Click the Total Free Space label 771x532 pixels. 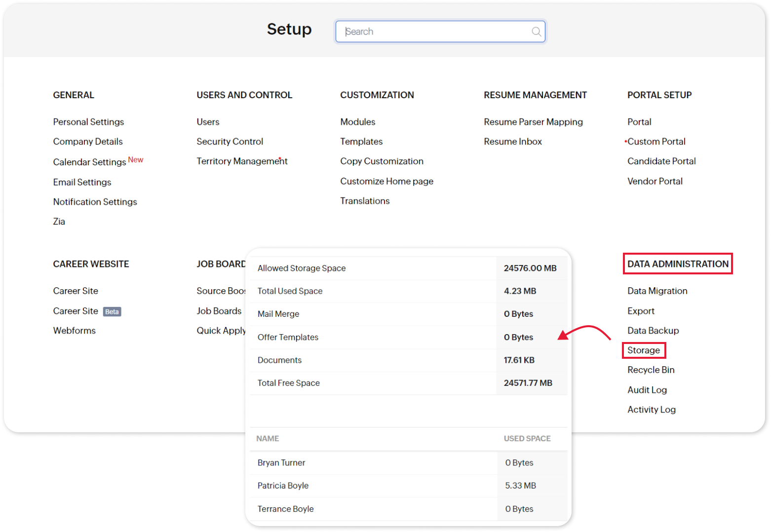tap(288, 383)
